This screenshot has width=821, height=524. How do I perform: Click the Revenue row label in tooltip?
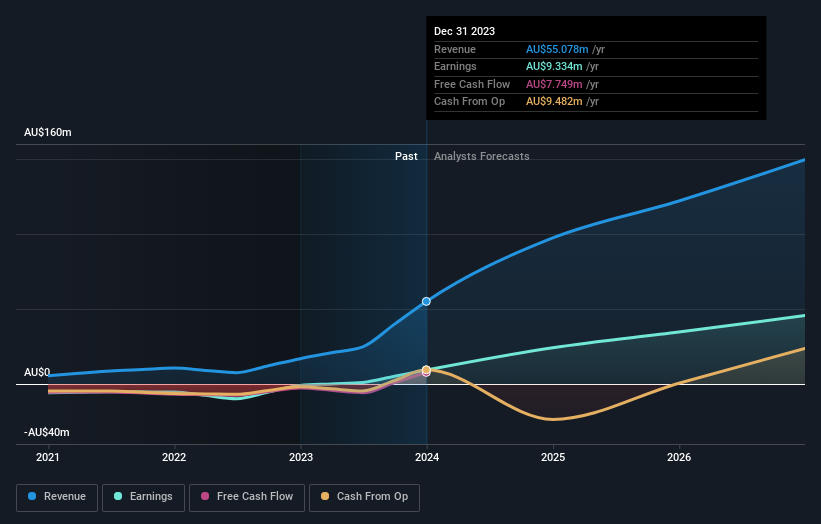tap(455, 49)
